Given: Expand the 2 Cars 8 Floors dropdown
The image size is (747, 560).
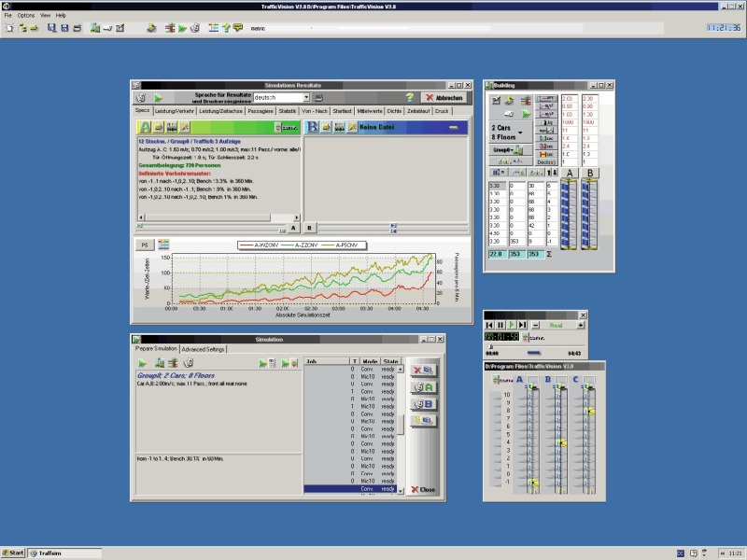Looking at the screenshot, I should [x=511, y=133].
